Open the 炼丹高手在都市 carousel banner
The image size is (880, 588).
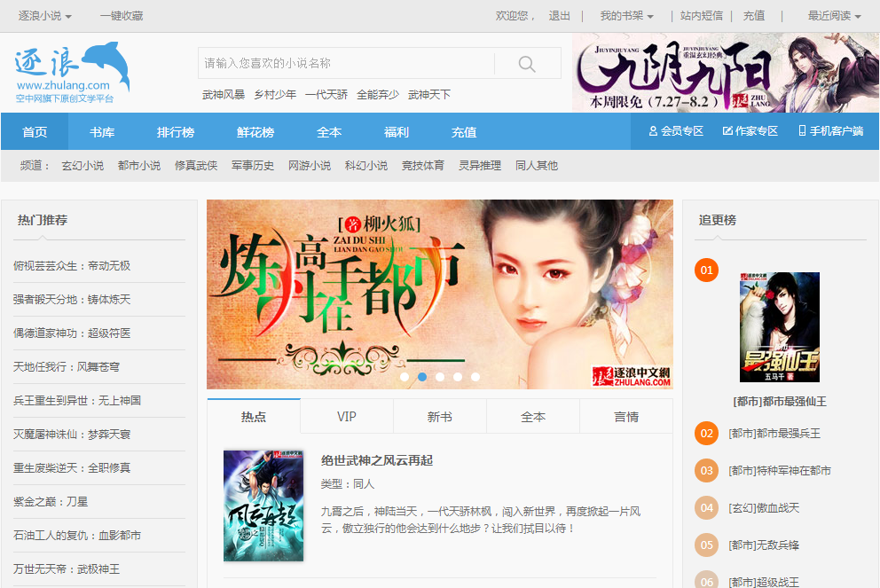[440, 294]
